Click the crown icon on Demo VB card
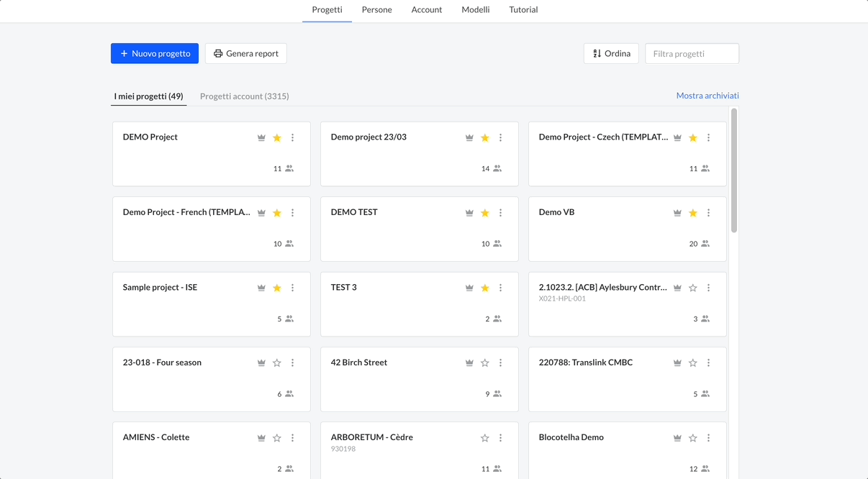The width and height of the screenshot is (868, 479). pyautogui.click(x=677, y=213)
